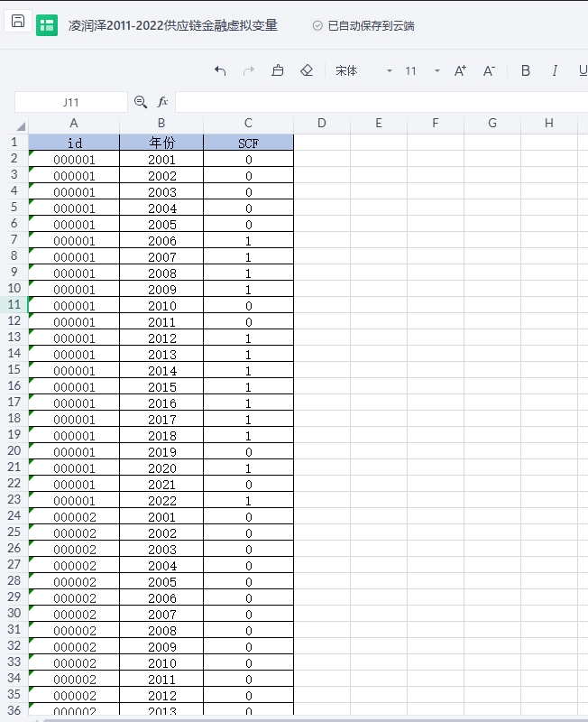Click the SCF header cell
588x722 pixels.
point(248,143)
